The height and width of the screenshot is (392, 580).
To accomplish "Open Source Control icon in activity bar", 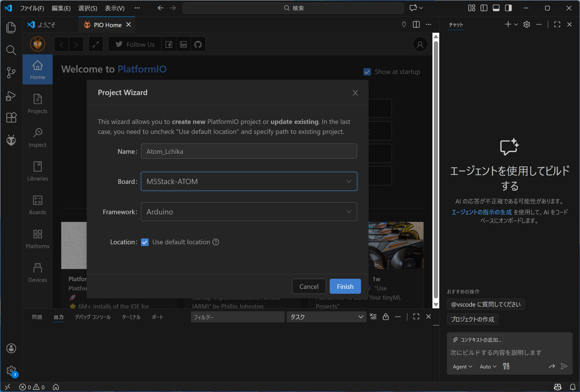I will 11,73.
